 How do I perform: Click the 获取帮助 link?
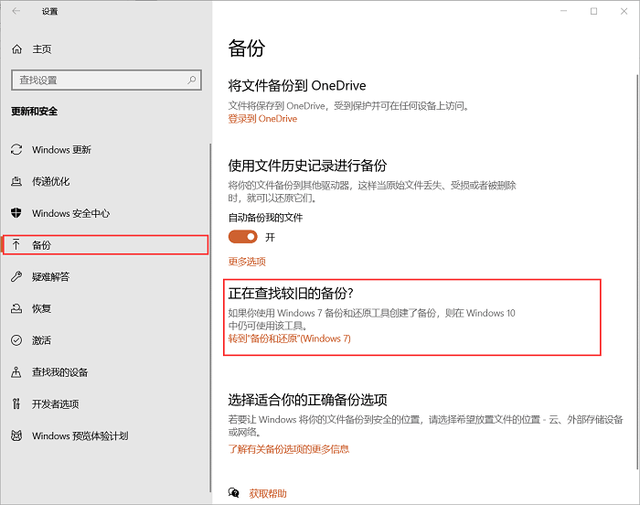(x=267, y=493)
